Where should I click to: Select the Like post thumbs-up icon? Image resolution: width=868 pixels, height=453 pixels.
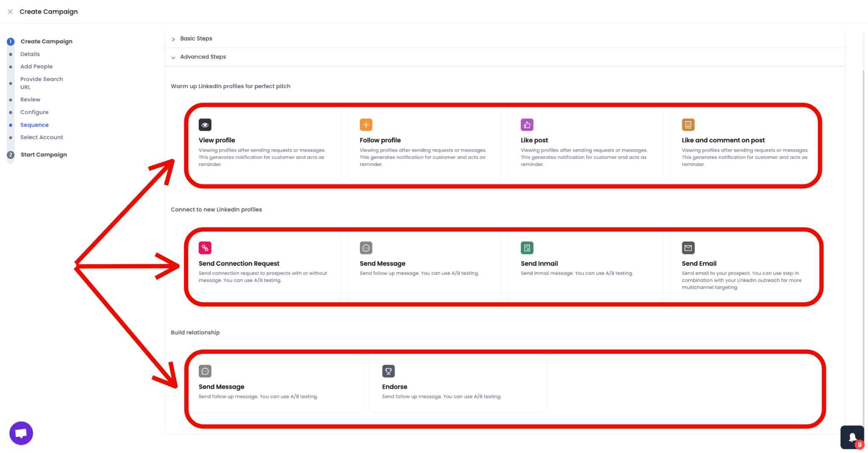click(527, 124)
